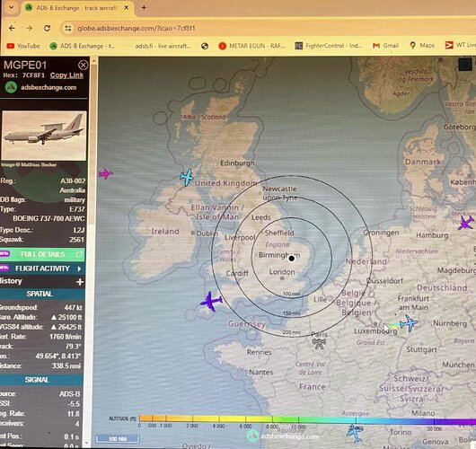Viewport: 476px width, 449px height.
Task: Click the altitude color legend bar
Action: [x=307, y=420]
